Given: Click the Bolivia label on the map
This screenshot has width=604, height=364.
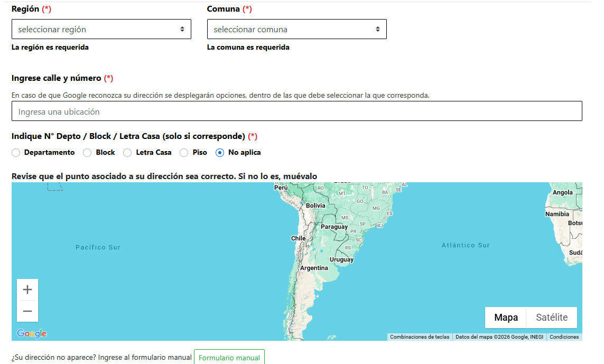Looking at the screenshot, I should (315, 206).
